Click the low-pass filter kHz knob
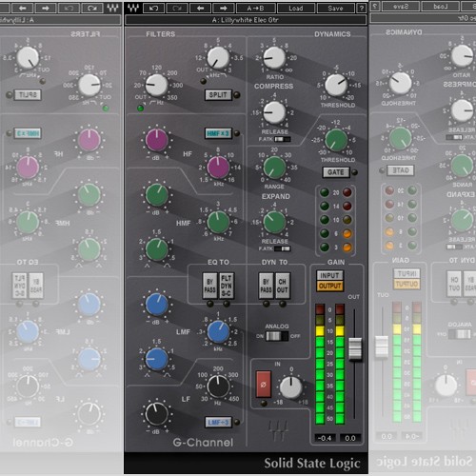 [218, 58]
